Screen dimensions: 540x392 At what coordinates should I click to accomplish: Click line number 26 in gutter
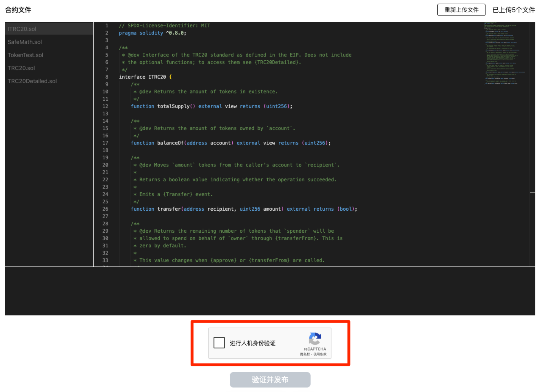point(105,209)
